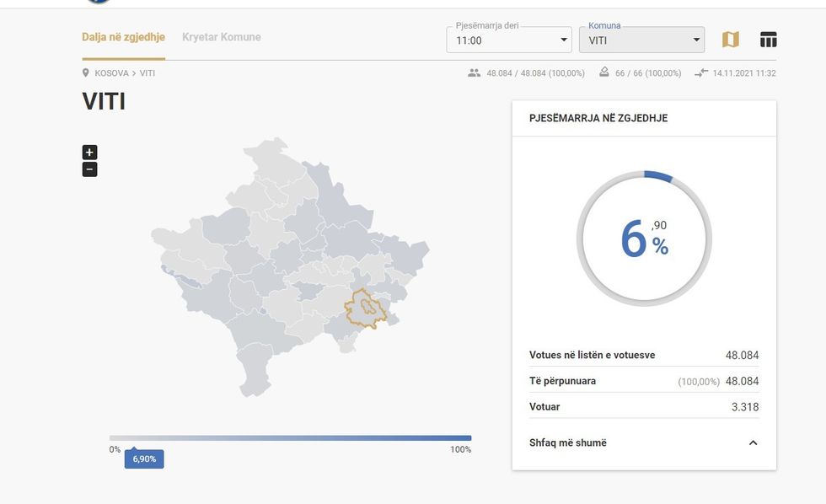Click the 6,90% turnout donut chart
The width and height of the screenshot is (826, 504).
click(x=644, y=239)
